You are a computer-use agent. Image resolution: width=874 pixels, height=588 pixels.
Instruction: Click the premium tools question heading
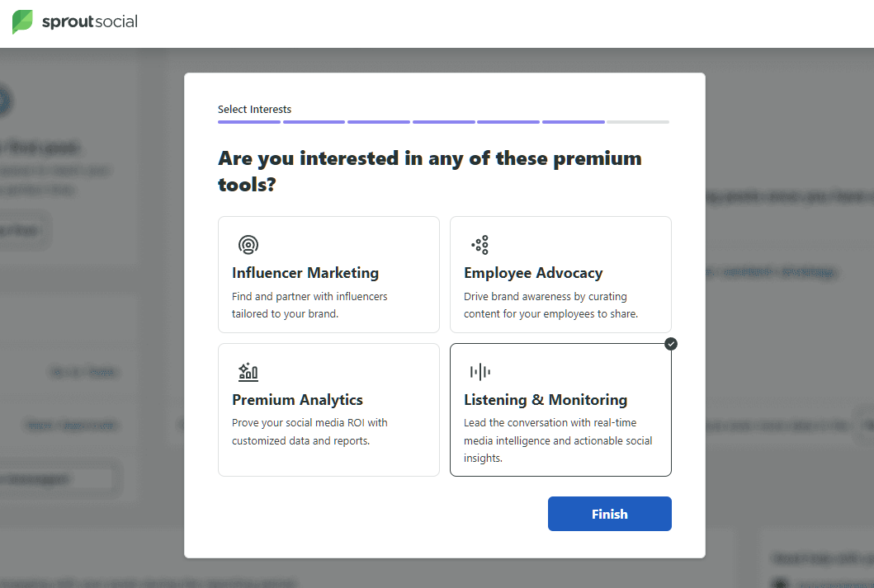429,171
